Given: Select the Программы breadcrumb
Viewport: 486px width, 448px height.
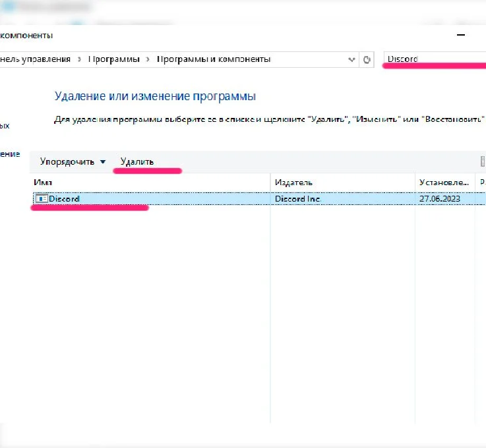Looking at the screenshot, I should point(113,59).
